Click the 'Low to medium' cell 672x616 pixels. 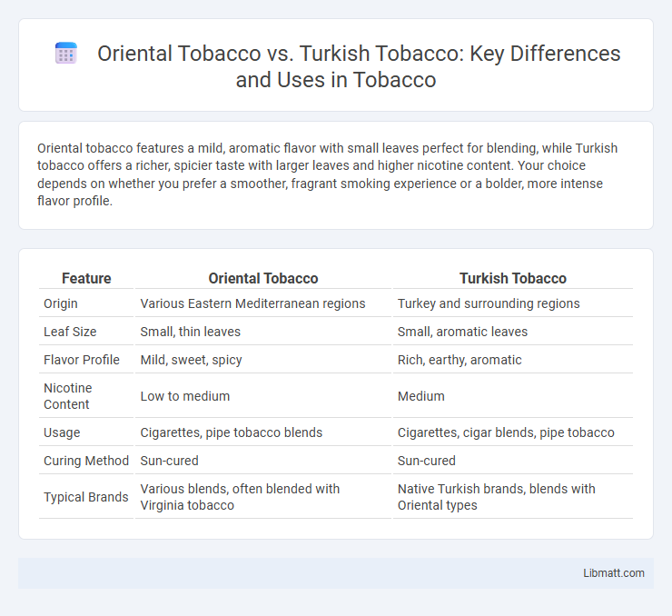pos(185,396)
